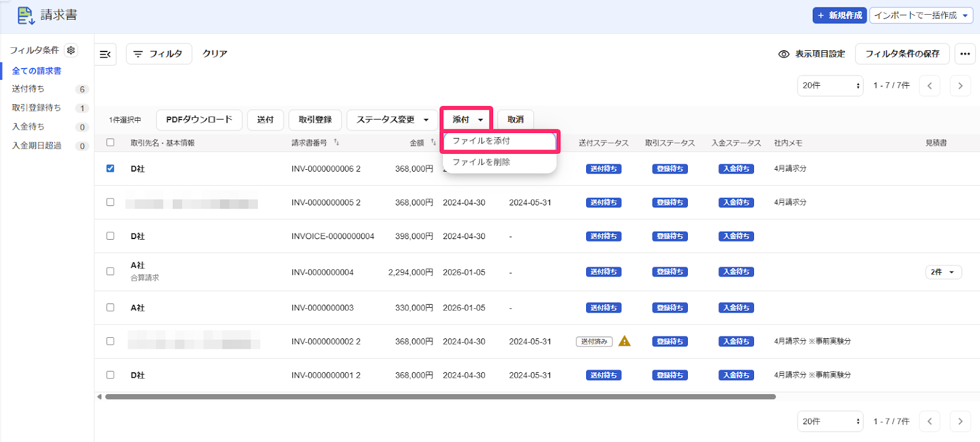The width and height of the screenshot is (980, 442).
Task: Click the bottom previous page chevron
Action: [x=930, y=421]
